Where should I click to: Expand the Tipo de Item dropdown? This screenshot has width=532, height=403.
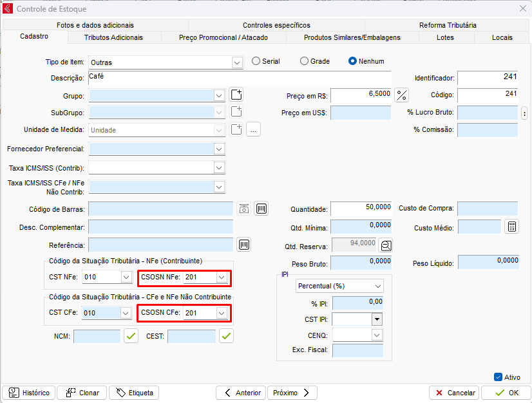pyautogui.click(x=237, y=62)
